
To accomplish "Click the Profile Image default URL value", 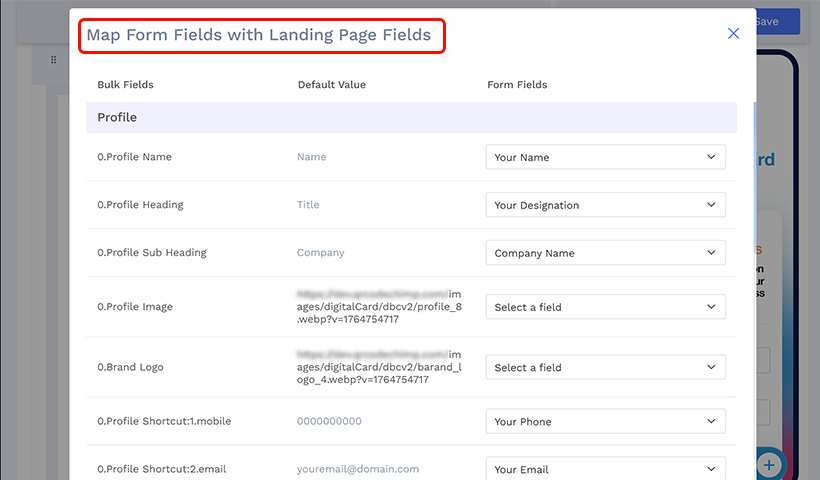I will pos(380,307).
